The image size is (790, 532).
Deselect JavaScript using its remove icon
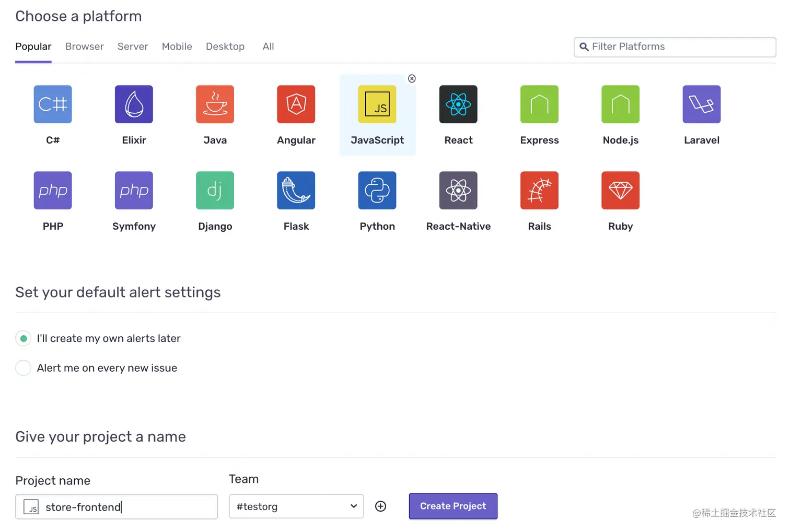412,78
